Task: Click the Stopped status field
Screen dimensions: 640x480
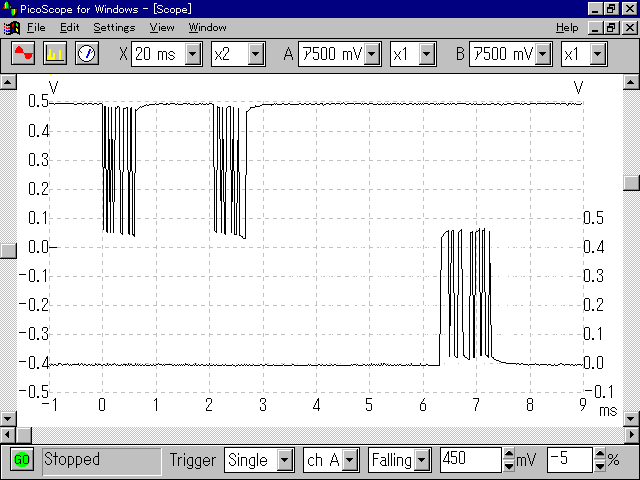Action: tap(102, 460)
